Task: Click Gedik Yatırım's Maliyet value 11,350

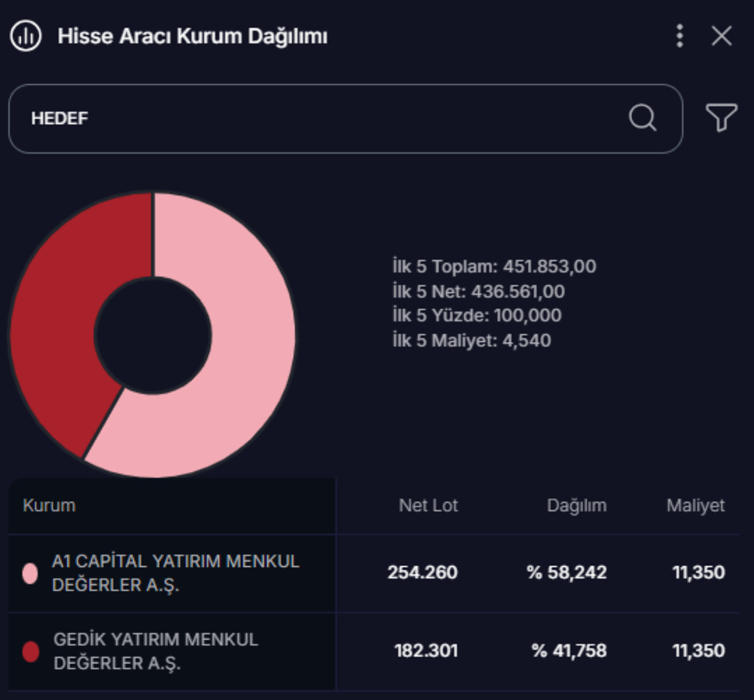Action: coord(699,651)
